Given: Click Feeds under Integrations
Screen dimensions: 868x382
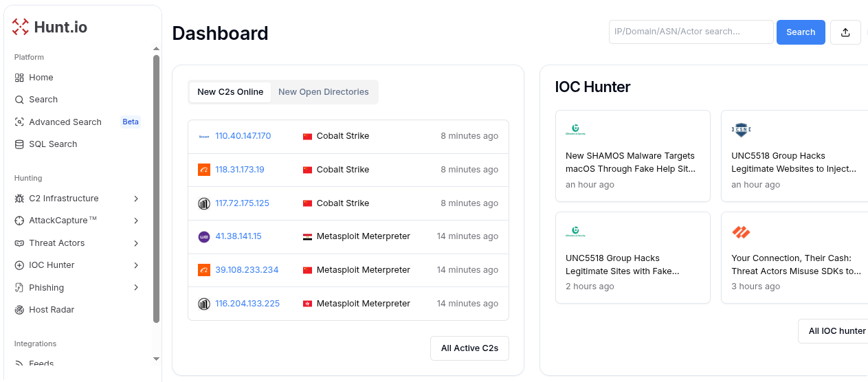Looking at the screenshot, I should pos(41,363).
